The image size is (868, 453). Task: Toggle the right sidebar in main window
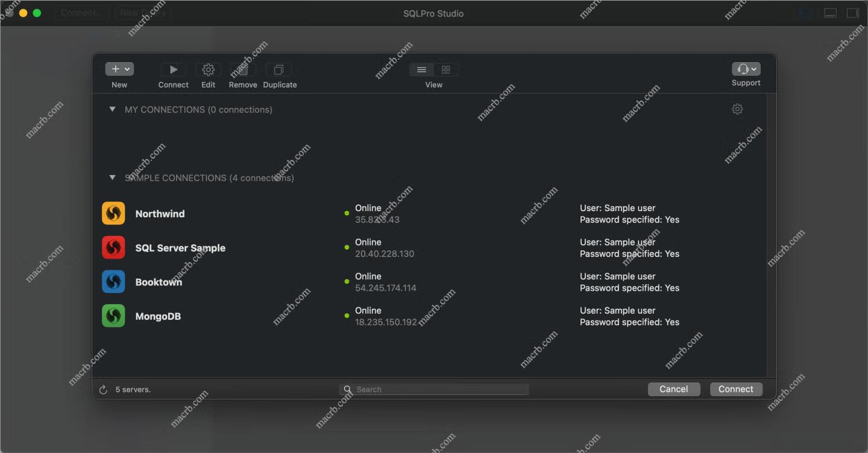pos(852,13)
